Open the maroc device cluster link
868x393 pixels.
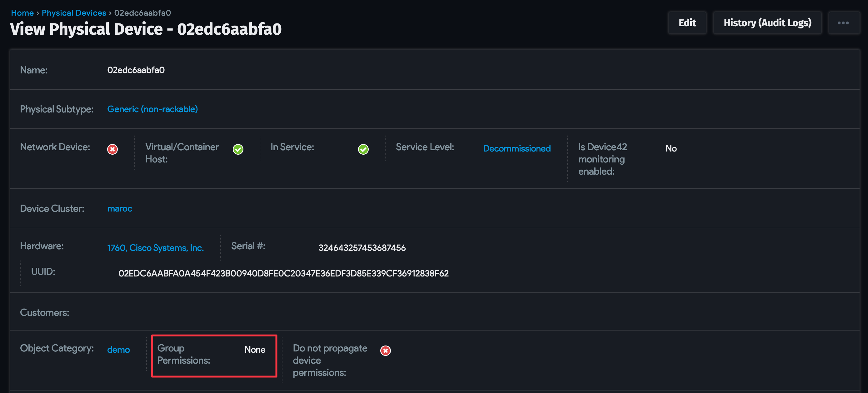tap(120, 208)
